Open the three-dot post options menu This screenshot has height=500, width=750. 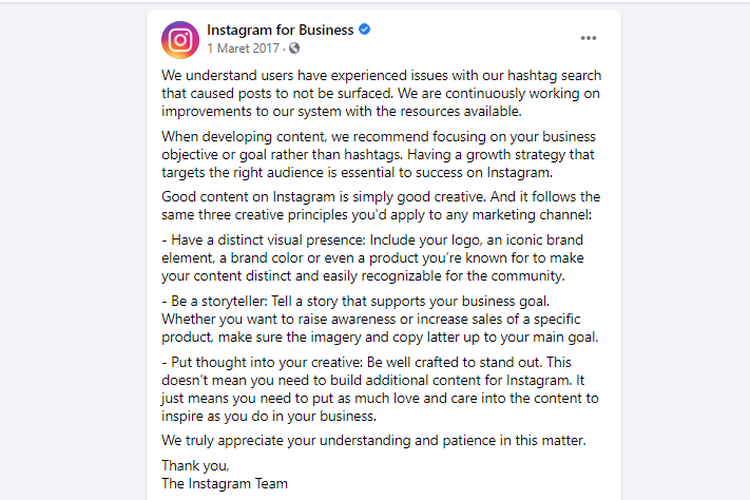[588, 39]
